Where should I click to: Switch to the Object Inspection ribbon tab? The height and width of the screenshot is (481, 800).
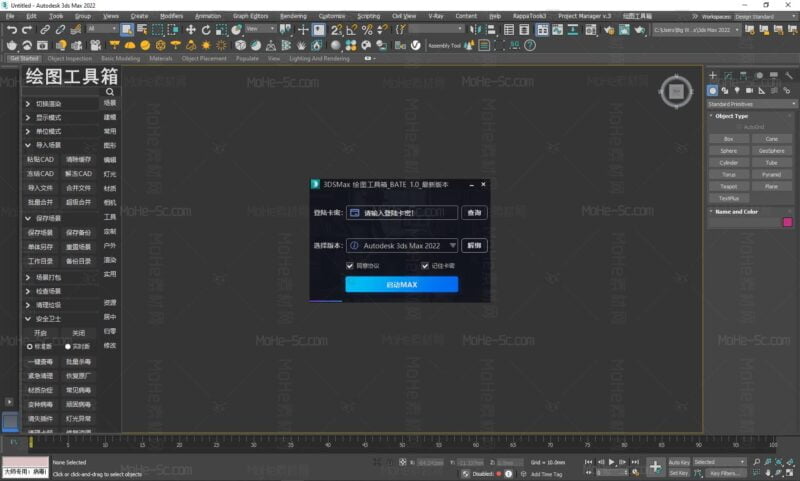point(70,59)
